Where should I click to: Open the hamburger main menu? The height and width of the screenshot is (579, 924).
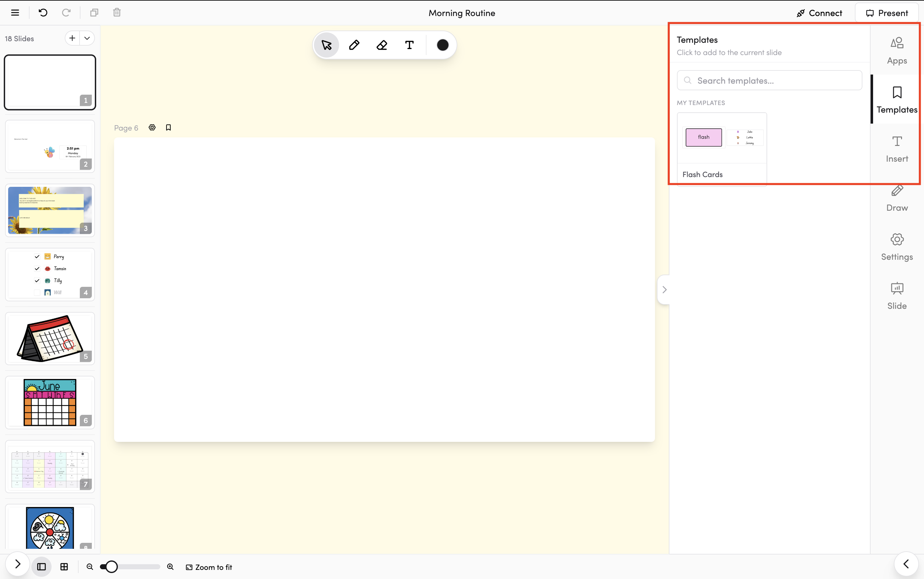(x=15, y=13)
